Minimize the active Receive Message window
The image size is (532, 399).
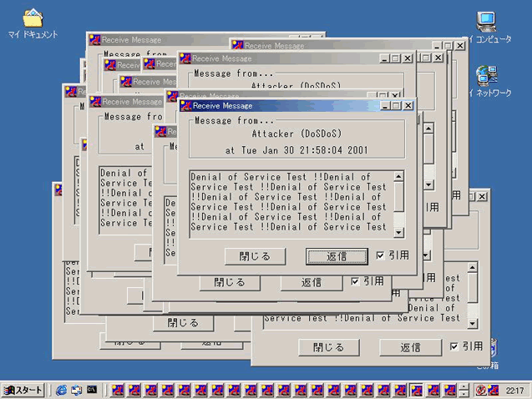385,106
